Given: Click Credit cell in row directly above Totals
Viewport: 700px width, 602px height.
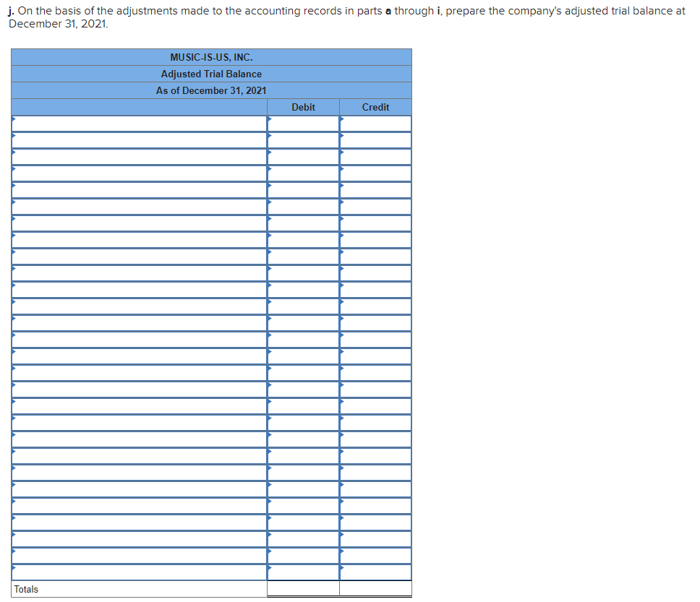Looking at the screenshot, I should (375, 572).
